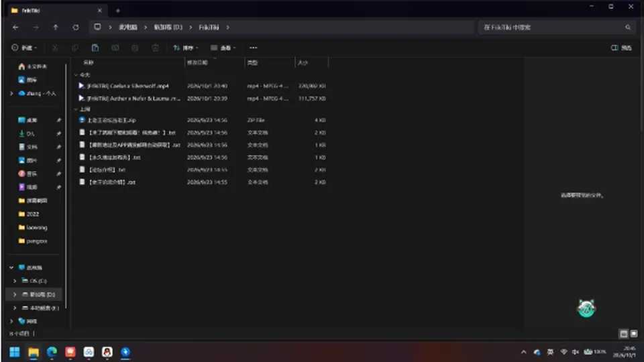Click FrikiTiki in the breadcrumb path
This screenshot has height=362, width=644.
[x=209, y=27]
